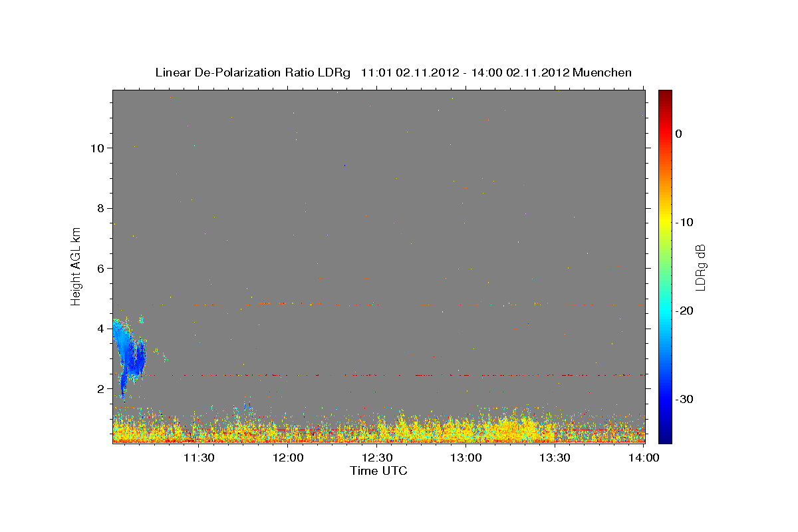Click the plot title 'Linear De-Polarization Ratio LDRg'

pyautogui.click(x=252, y=72)
